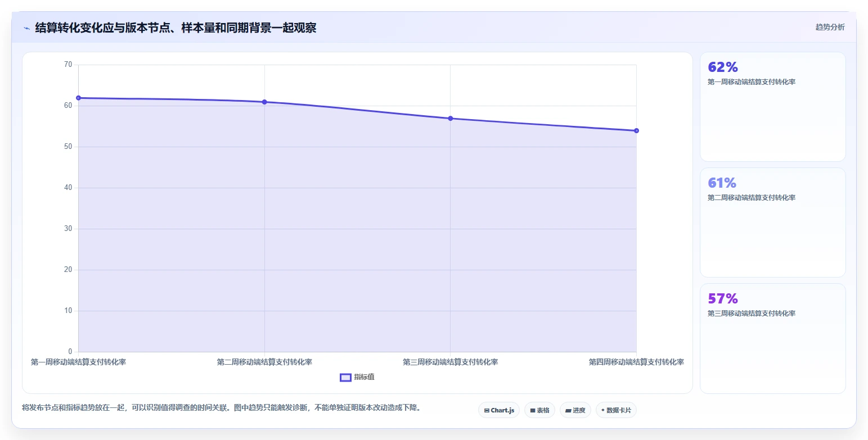This screenshot has height=440, width=868.
Task: Click the fourth week data point on chart
Action: pyautogui.click(x=636, y=131)
